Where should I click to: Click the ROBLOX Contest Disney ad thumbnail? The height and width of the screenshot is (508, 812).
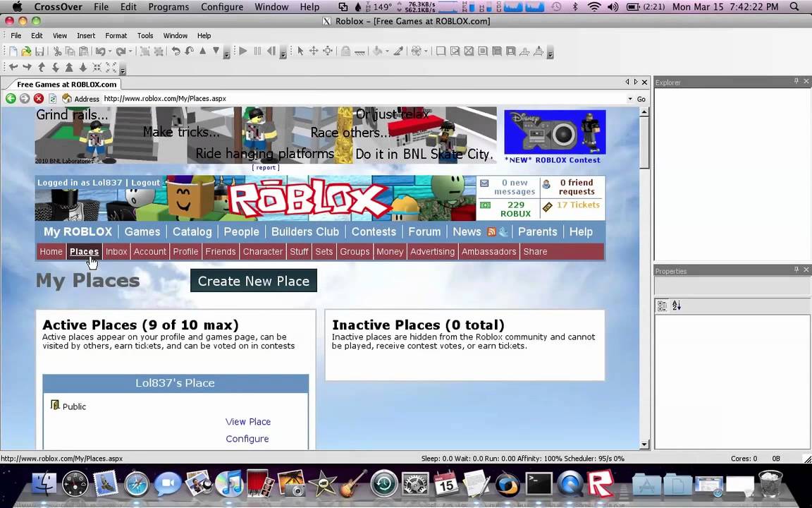point(555,132)
